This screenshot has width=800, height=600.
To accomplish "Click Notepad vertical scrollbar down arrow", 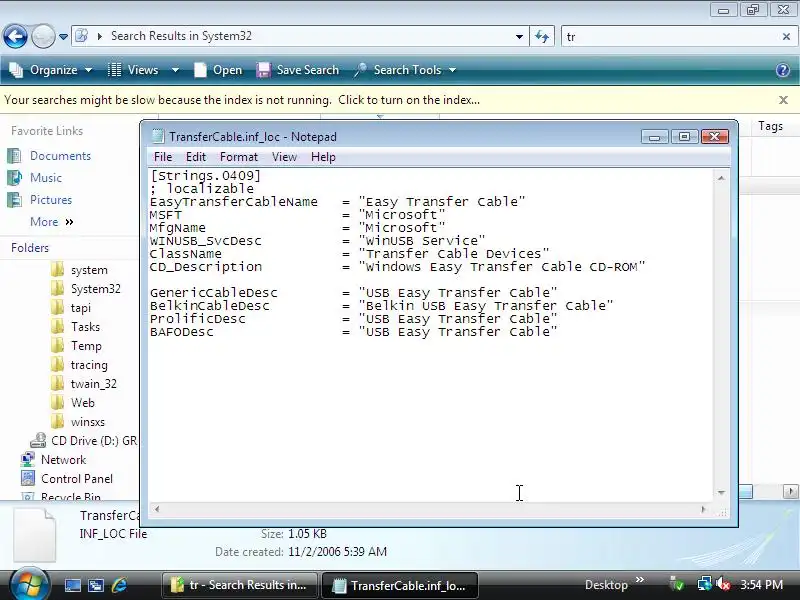I will 721,492.
